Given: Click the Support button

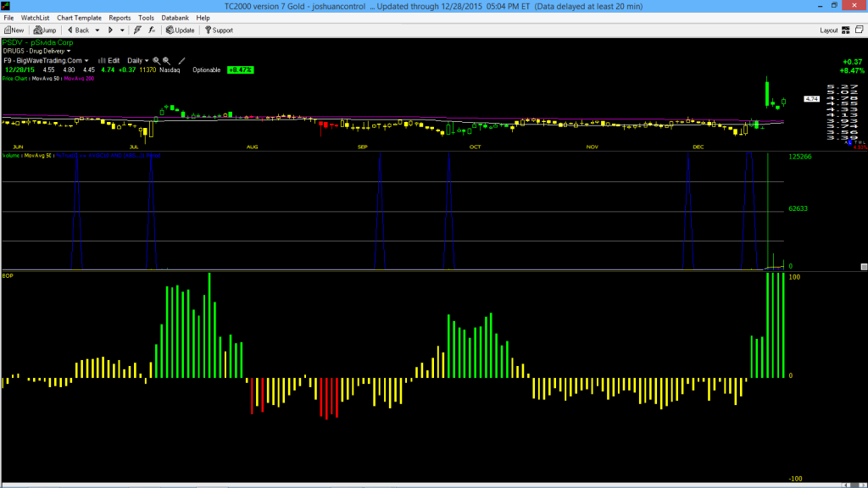Looking at the screenshot, I should [x=220, y=30].
